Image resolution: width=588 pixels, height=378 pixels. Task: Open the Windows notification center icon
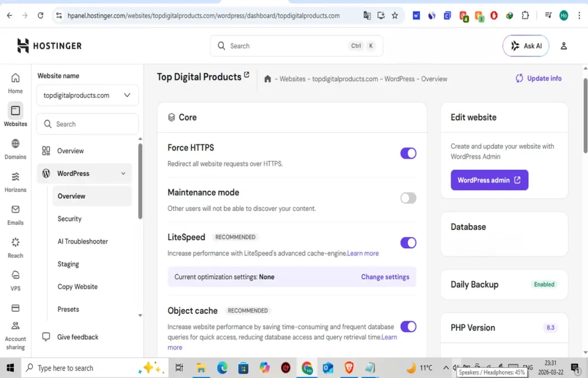(x=575, y=368)
